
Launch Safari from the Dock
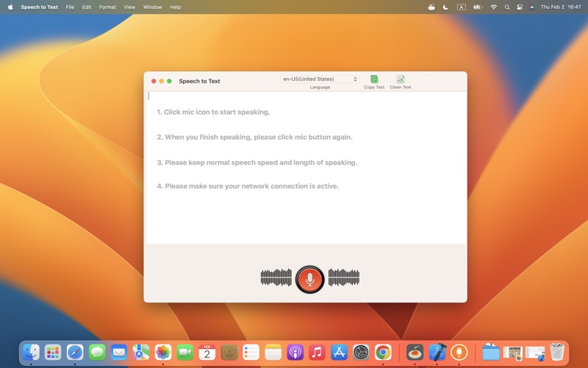[x=75, y=353]
